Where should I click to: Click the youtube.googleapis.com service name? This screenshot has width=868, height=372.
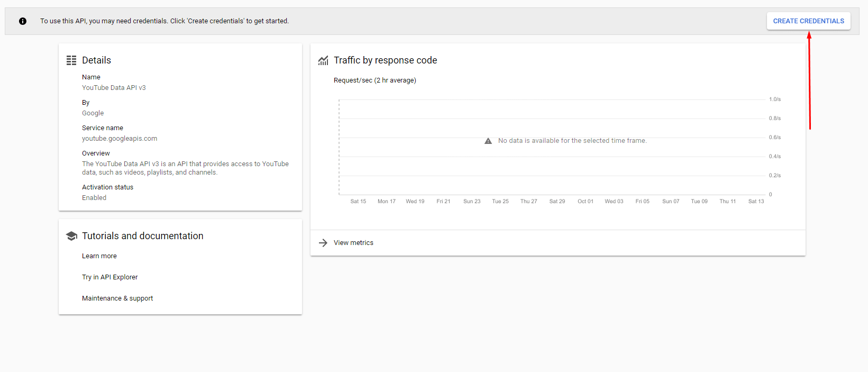(120, 139)
